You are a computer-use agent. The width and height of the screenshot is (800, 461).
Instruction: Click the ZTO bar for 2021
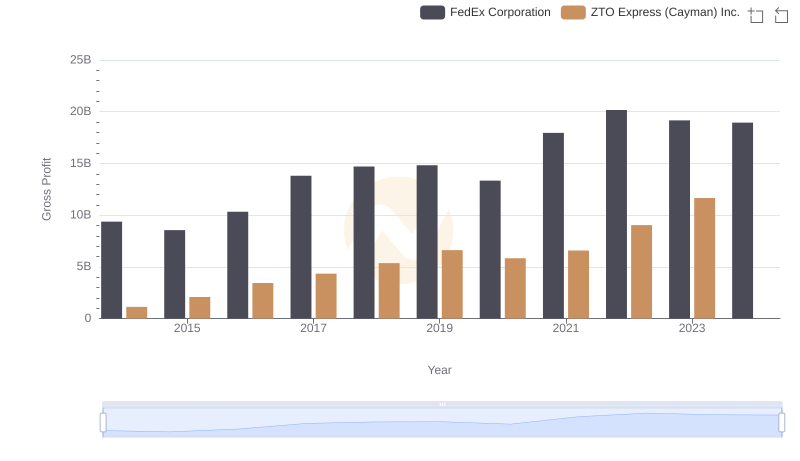[x=579, y=285]
